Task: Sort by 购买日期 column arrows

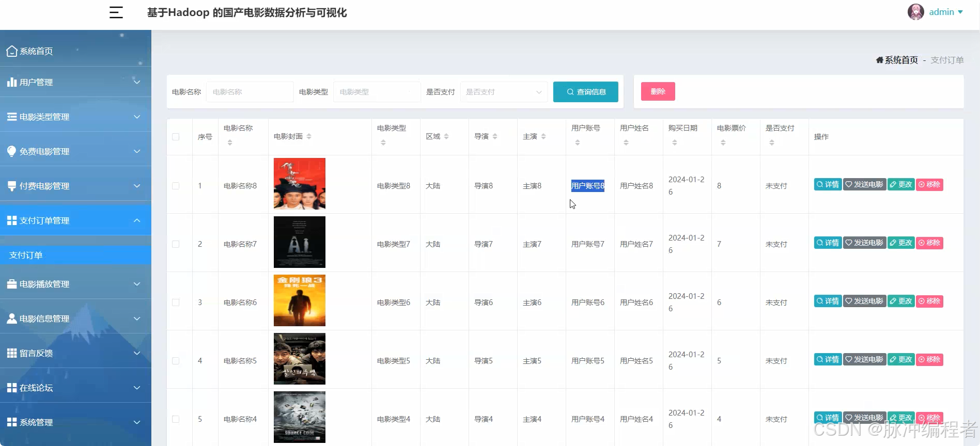Action: pos(675,143)
